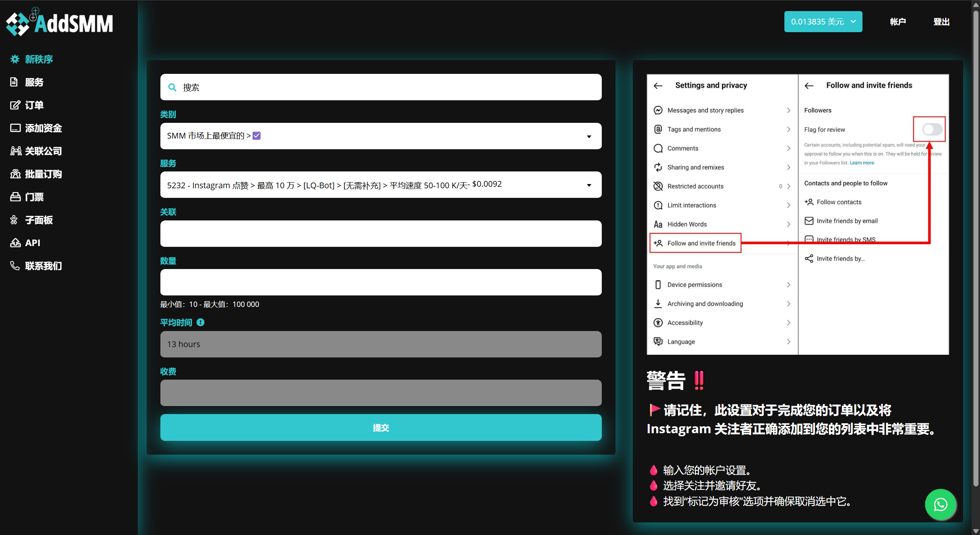Click the Instagram settings tutorial image
The width and height of the screenshot is (980, 535).
tap(798, 214)
